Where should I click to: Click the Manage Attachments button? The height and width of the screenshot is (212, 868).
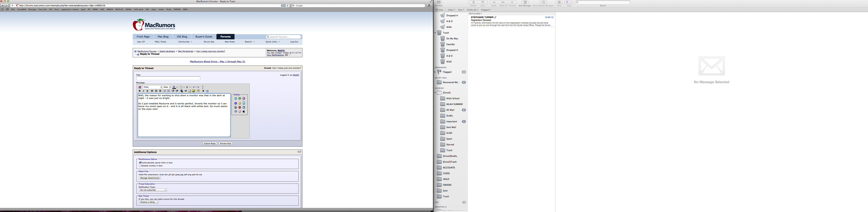pos(150,178)
